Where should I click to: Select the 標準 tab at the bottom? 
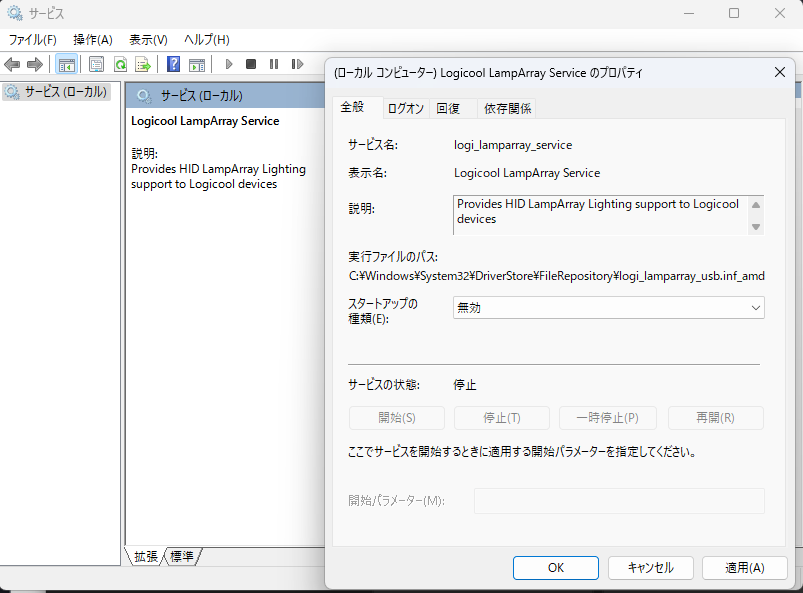182,556
